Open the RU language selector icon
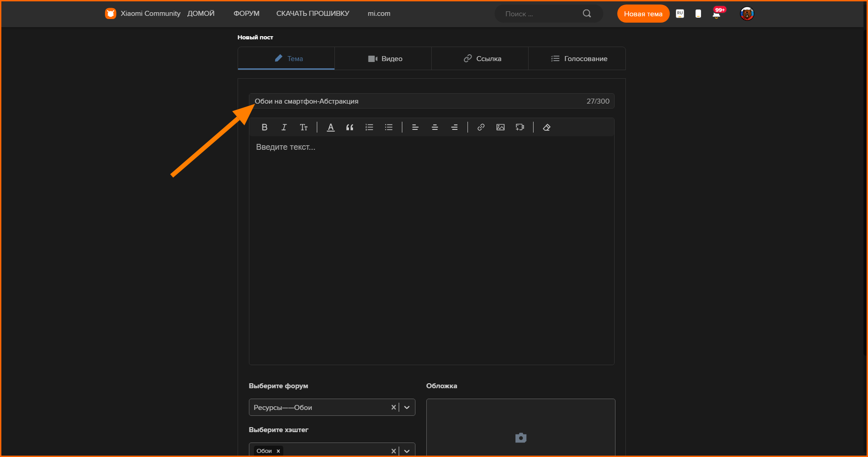Screen dimensions: 868x457 [680, 14]
